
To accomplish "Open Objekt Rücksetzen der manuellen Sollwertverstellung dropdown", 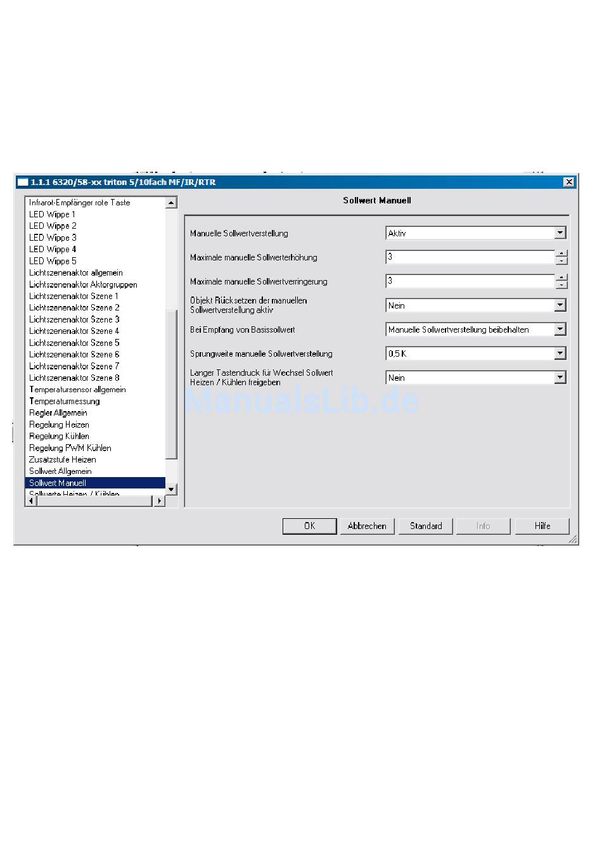I will (560, 305).
